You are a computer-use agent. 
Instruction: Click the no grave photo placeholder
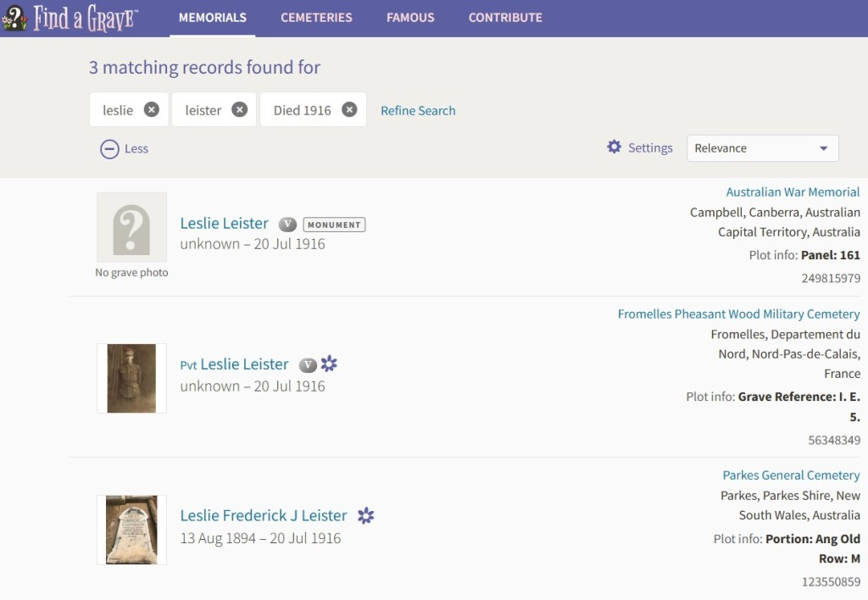[131, 227]
